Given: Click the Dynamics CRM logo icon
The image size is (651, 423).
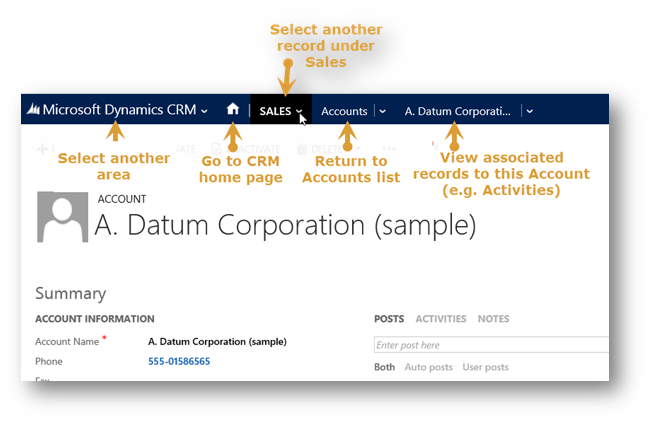Looking at the screenshot, I should click(33, 109).
